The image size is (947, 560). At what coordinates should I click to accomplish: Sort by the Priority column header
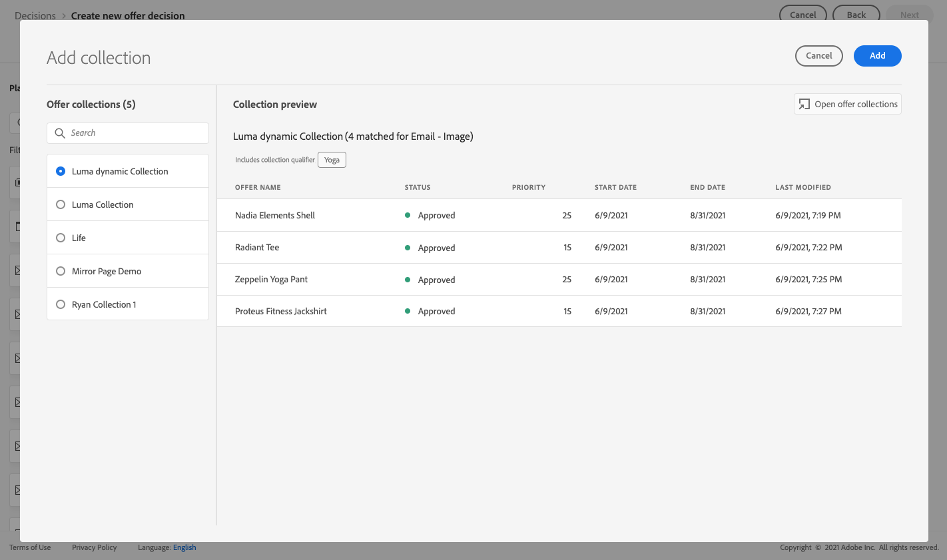(x=529, y=188)
